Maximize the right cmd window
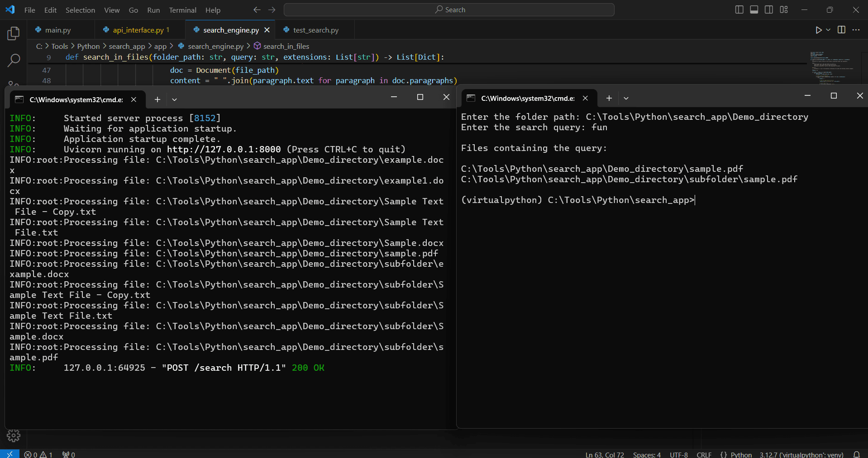The image size is (868, 458). point(834,95)
